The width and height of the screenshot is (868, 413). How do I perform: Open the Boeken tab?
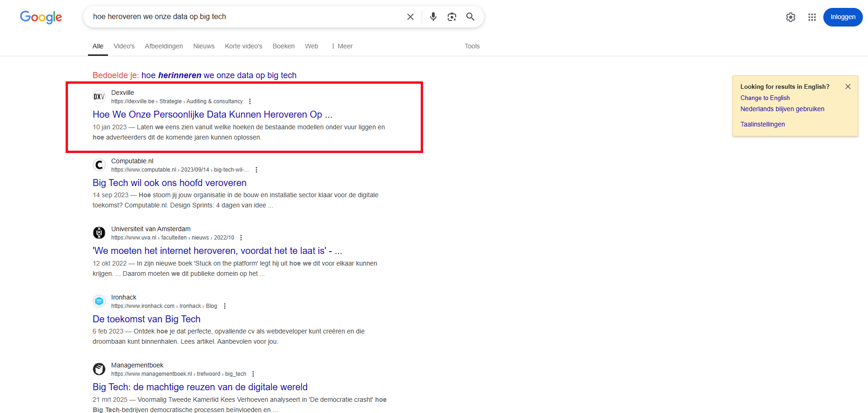click(283, 46)
